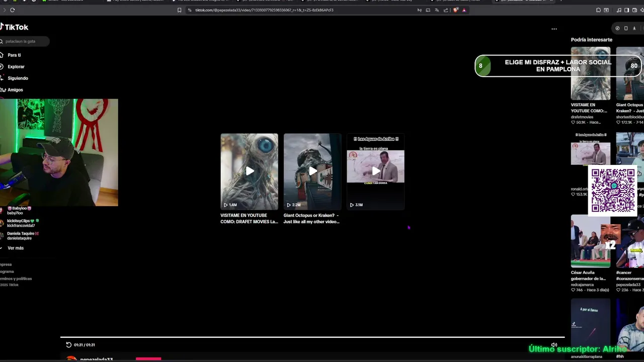Click the circular icon in the floating toolbar
644x362 pixels.
pos(617,28)
